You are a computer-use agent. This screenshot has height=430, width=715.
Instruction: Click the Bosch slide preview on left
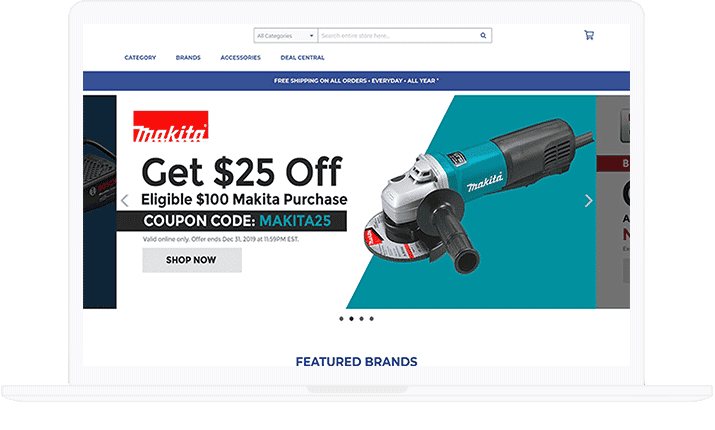point(99,202)
